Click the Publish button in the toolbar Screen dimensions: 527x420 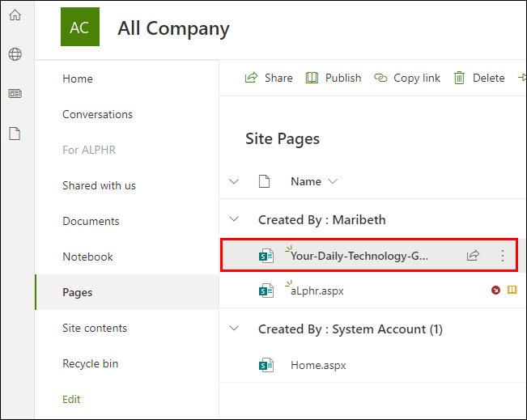tap(334, 78)
